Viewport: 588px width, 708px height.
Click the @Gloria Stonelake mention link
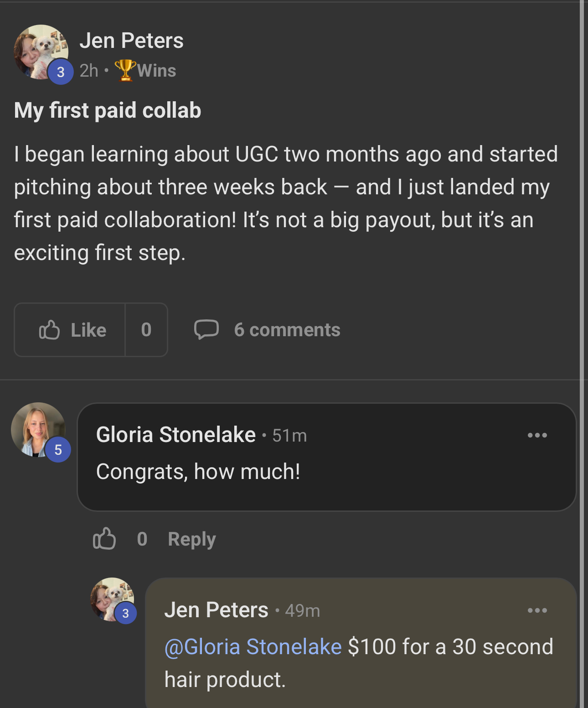pyautogui.click(x=253, y=647)
